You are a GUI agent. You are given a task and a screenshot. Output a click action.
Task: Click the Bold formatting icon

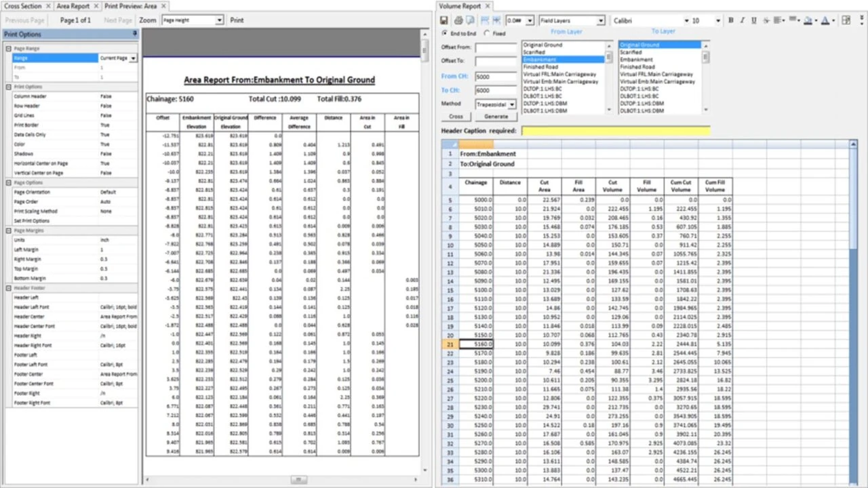(731, 20)
